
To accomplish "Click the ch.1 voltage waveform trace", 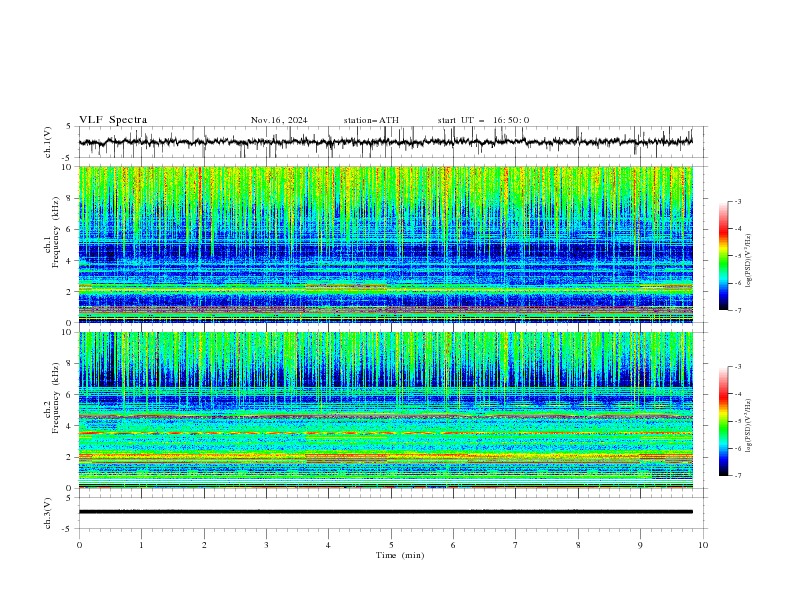I will point(385,142).
